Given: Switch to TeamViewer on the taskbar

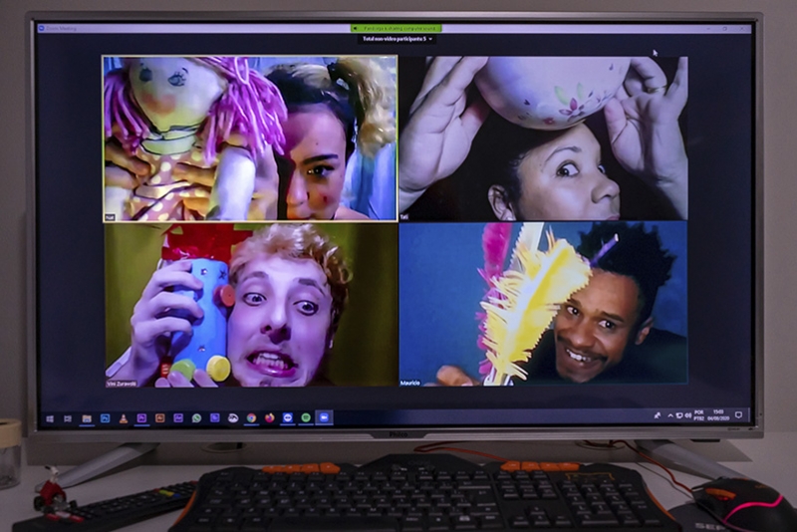Looking at the screenshot, I should (288, 417).
